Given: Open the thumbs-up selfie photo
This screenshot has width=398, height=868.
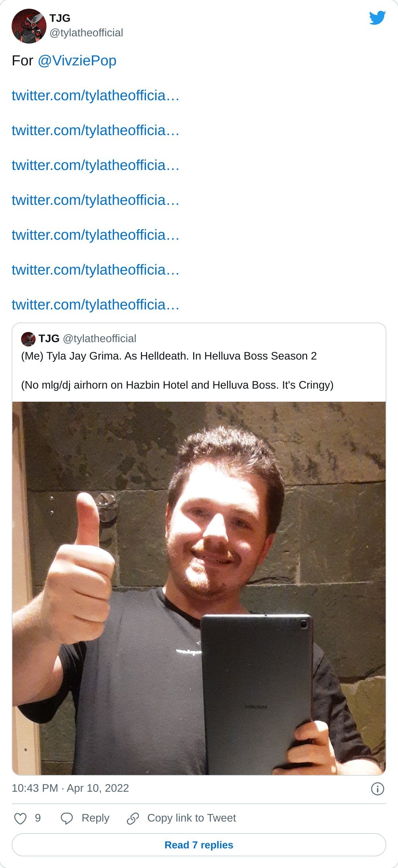Looking at the screenshot, I should click(199, 588).
